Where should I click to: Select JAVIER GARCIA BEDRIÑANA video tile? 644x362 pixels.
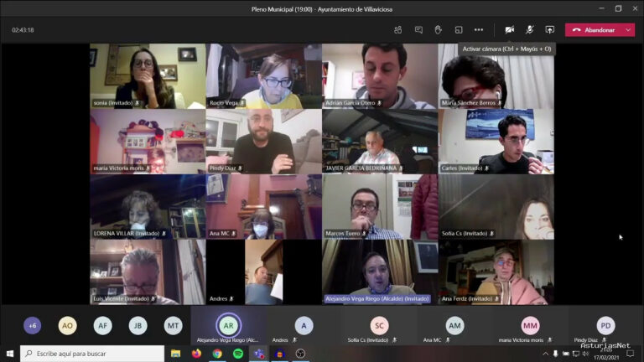pos(380,141)
